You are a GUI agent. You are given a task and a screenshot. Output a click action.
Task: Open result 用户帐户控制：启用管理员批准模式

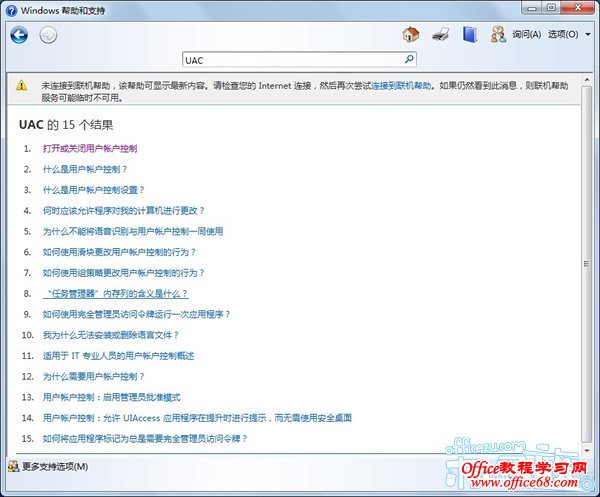point(111,397)
